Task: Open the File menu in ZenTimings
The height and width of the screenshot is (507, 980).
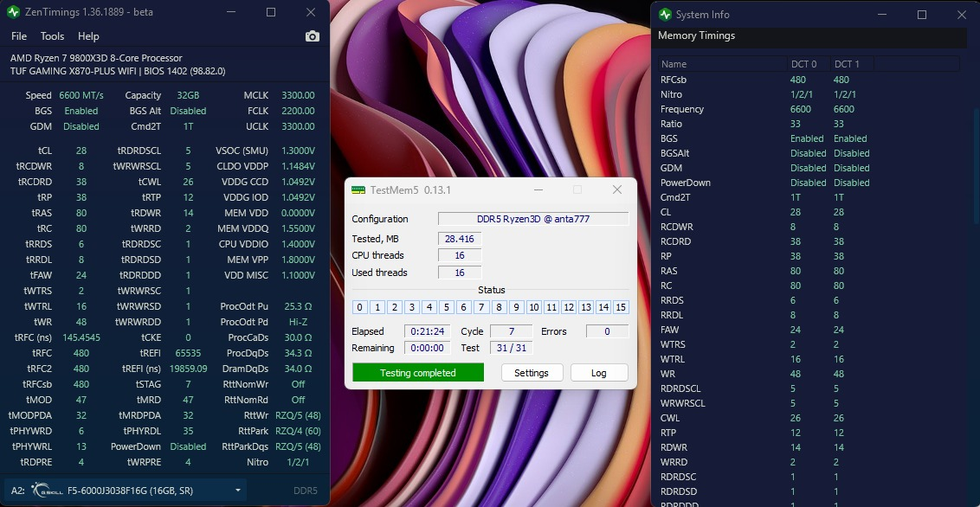Action: (x=19, y=36)
